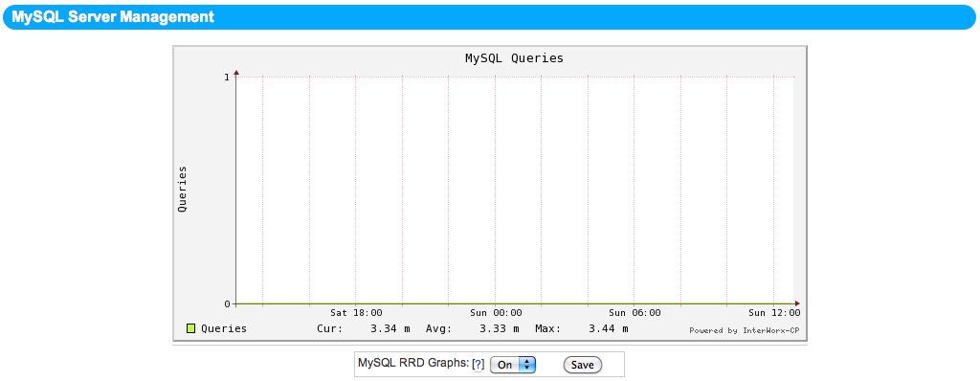Viewport: 980px width, 381px height.
Task: Click the Save button
Action: 583,365
